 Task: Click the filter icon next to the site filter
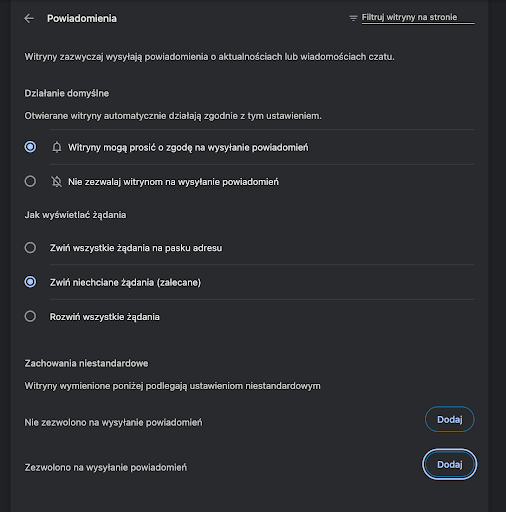point(353,18)
